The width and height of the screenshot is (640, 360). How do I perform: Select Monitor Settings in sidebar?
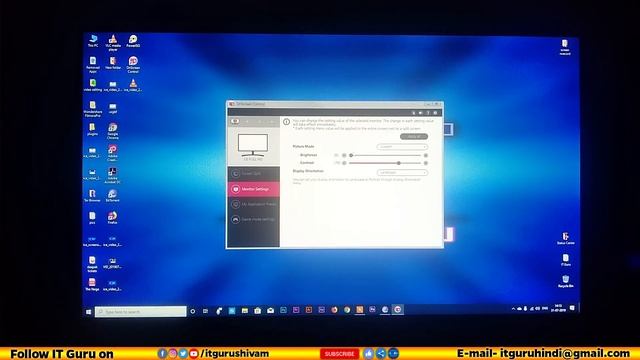pyautogui.click(x=253, y=189)
